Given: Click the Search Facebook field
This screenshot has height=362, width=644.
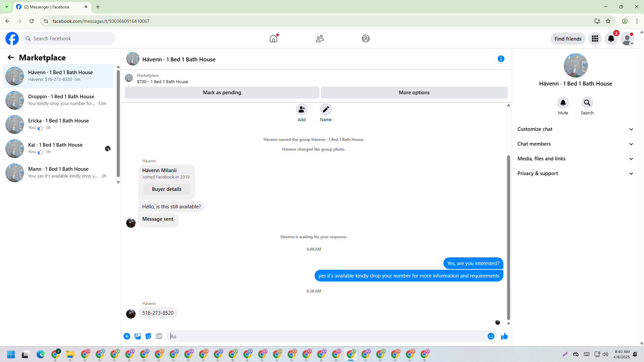Looking at the screenshot, I should click(68, 39).
